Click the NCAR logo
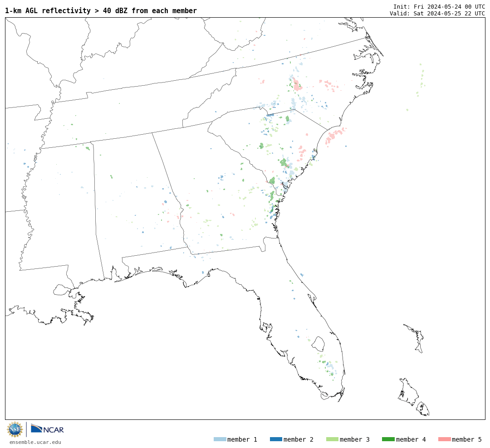This screenshot has height=448, width=490. point(47,429)
